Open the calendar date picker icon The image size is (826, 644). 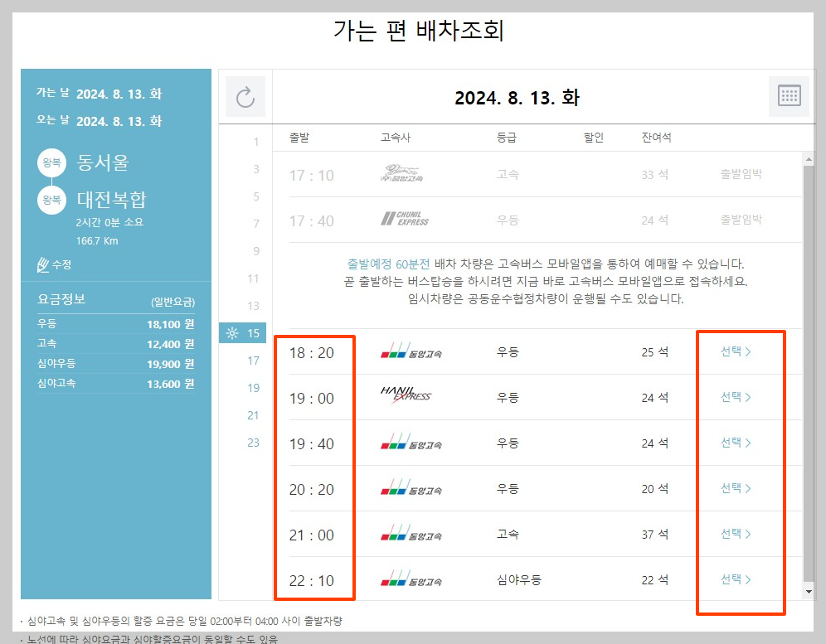790,96
